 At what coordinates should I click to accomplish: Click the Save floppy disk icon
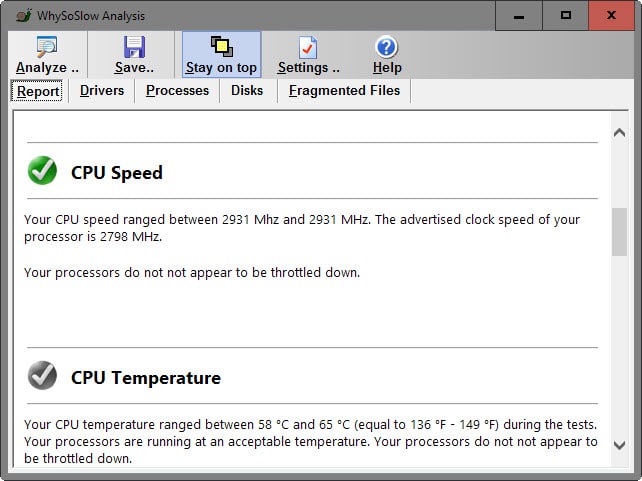pos(134,47)
